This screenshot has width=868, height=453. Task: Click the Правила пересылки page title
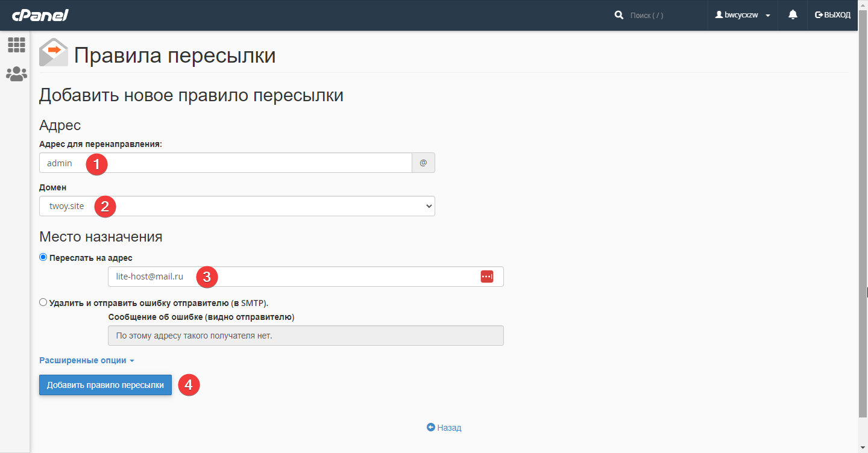tap(175, 55)
